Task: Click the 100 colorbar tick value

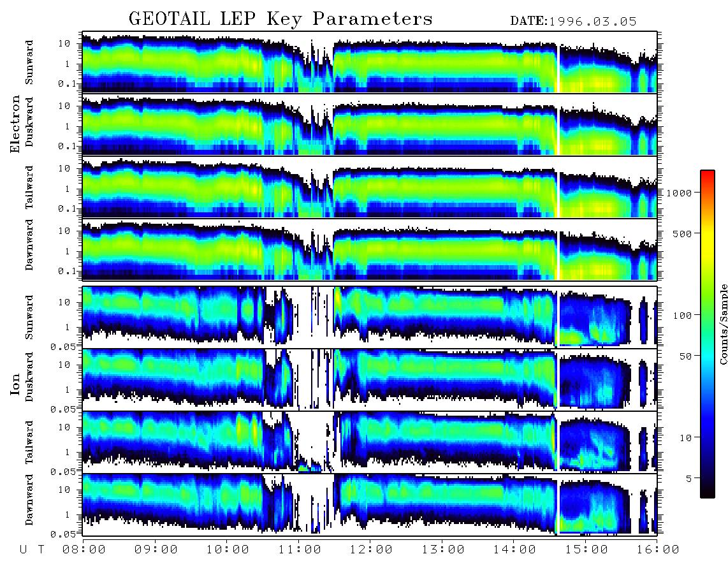Action: tap(682, 316)
